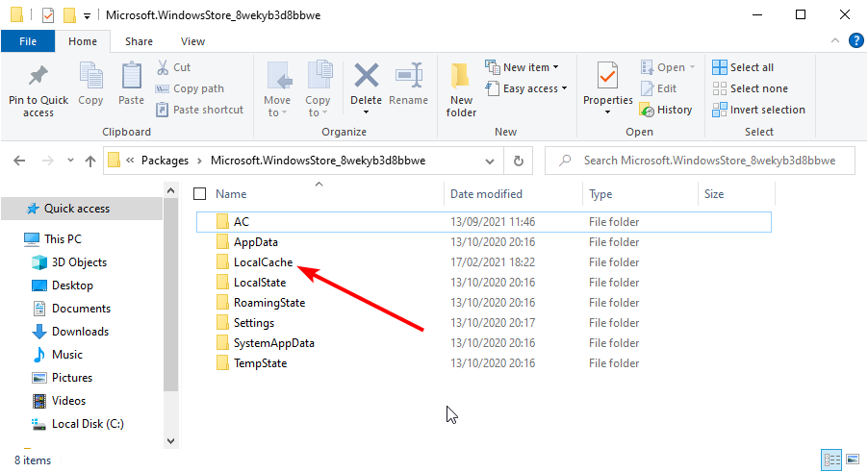The height and width of the screenshot is (472, 868).
Task: Expand the Easy access dropdown
Action: click(564, 88)
